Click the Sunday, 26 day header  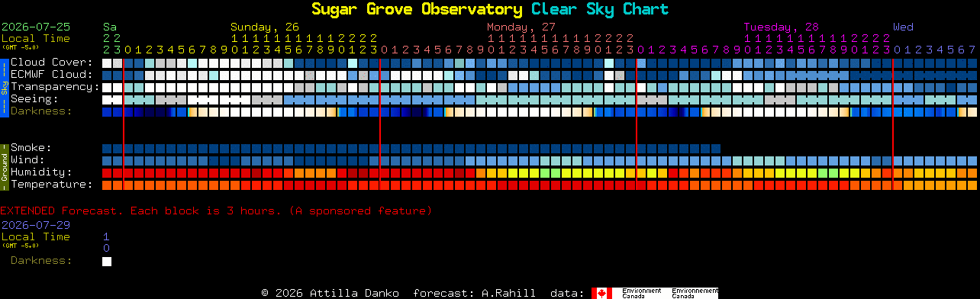click(265, 27)
